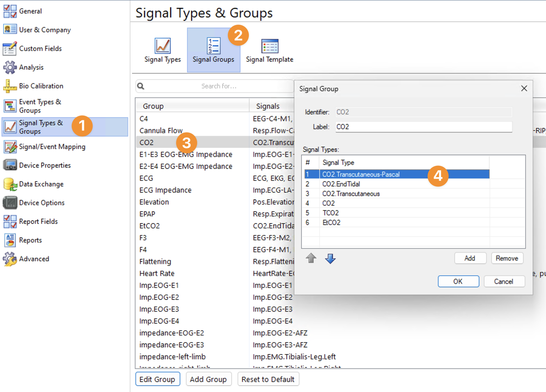
Task: Open the Bio Calibration icon
Action: pyautogui.click(x=10, y=86)
